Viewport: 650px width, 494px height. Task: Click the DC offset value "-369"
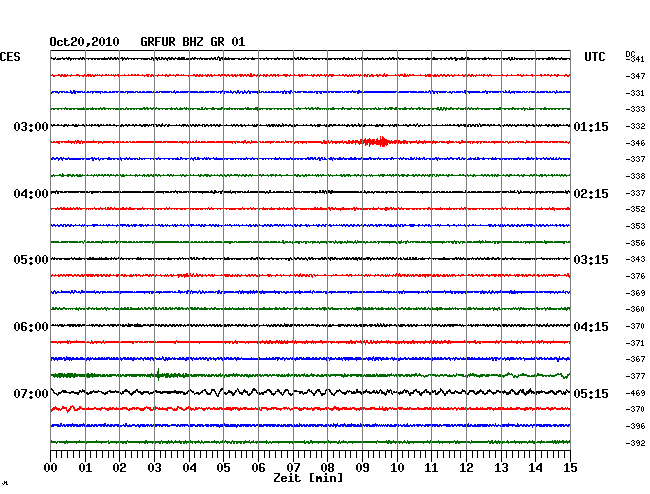pyautogui.click(x=635, y=293)
